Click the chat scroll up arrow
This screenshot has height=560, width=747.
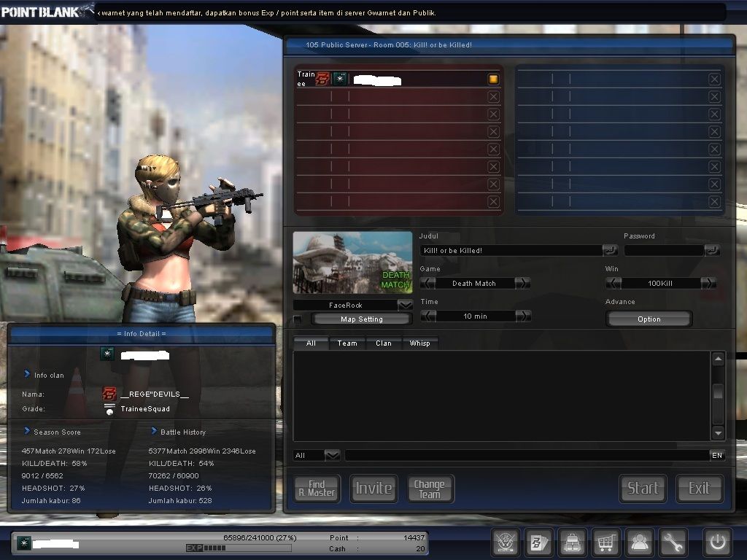pyautogui.click(x=718, y=359)
